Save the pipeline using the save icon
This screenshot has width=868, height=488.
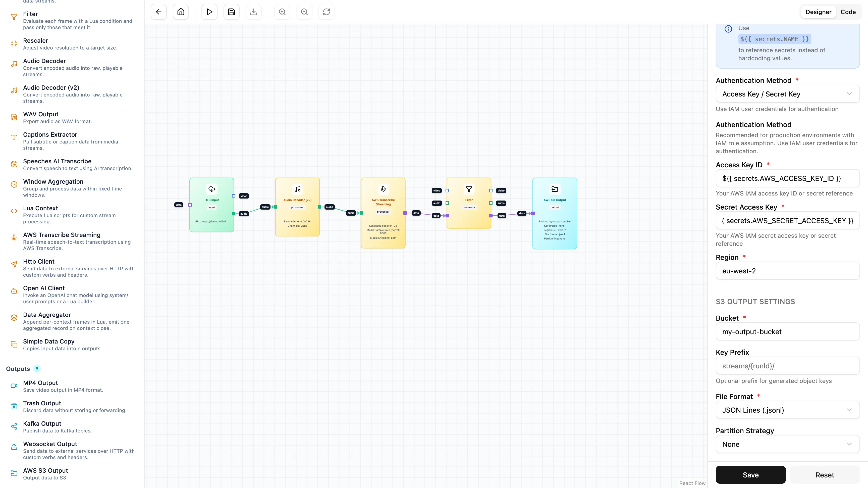point(231,12)
